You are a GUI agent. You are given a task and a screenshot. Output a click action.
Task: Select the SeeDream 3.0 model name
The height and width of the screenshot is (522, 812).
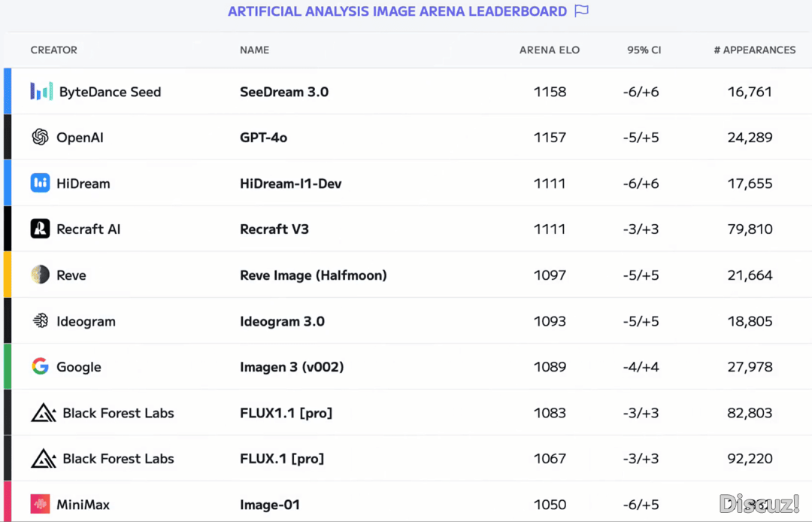284,92
